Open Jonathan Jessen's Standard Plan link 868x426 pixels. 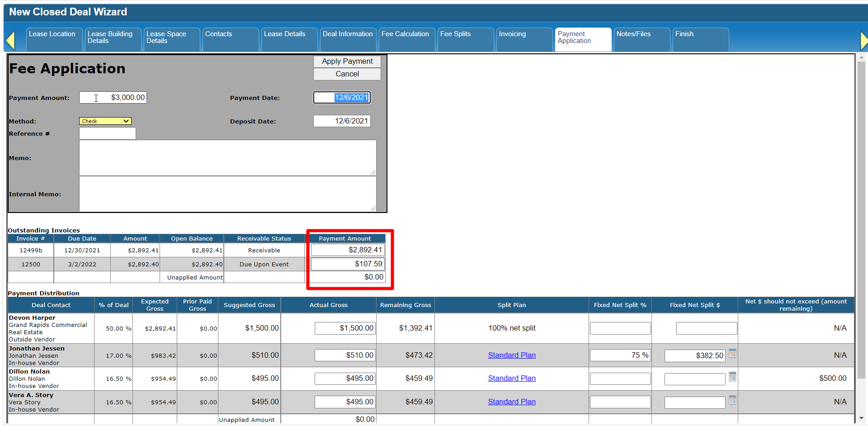(x=511, y=355)
